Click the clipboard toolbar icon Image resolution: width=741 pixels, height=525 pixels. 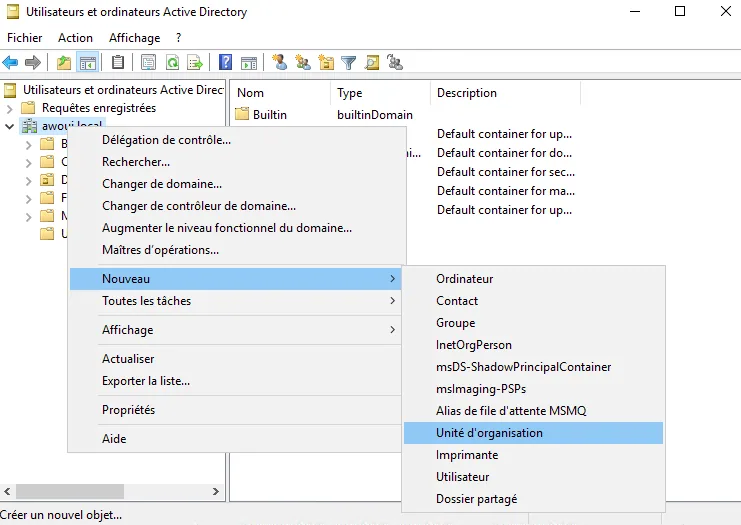[x=118, y=62]
